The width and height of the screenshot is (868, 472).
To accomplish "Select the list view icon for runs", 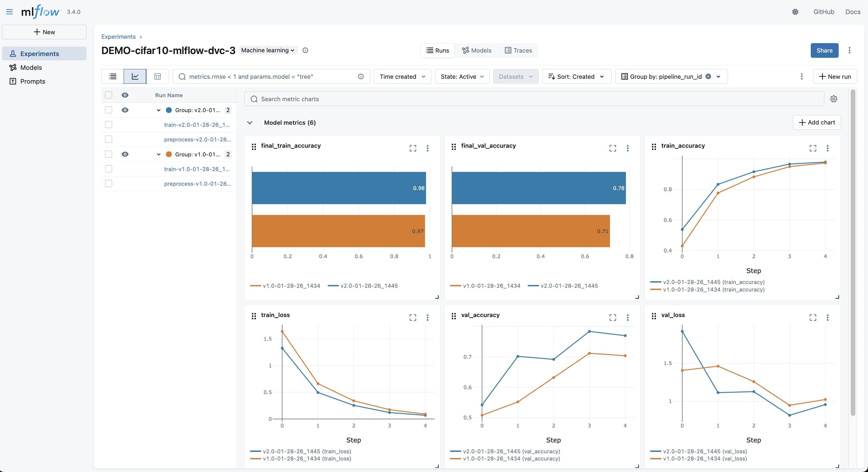I will tap(112, 76).
